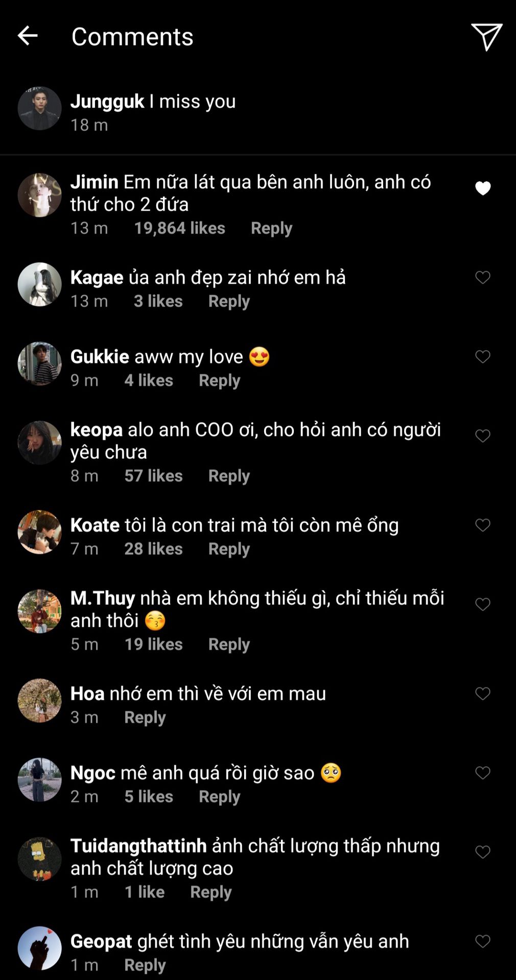Reply to Jimin's comment
Screen dimensions: 516x980
click(x=271, y=228)
